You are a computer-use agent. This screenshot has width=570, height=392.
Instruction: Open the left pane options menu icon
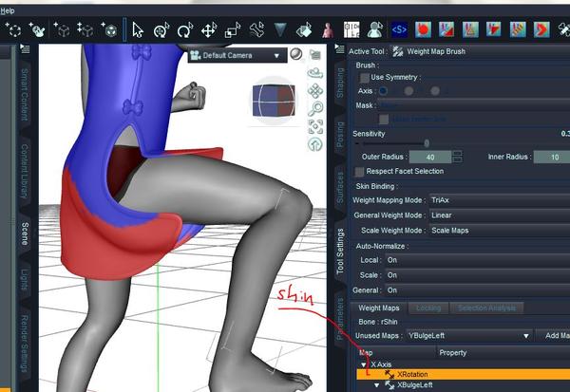tap(25, 48)
